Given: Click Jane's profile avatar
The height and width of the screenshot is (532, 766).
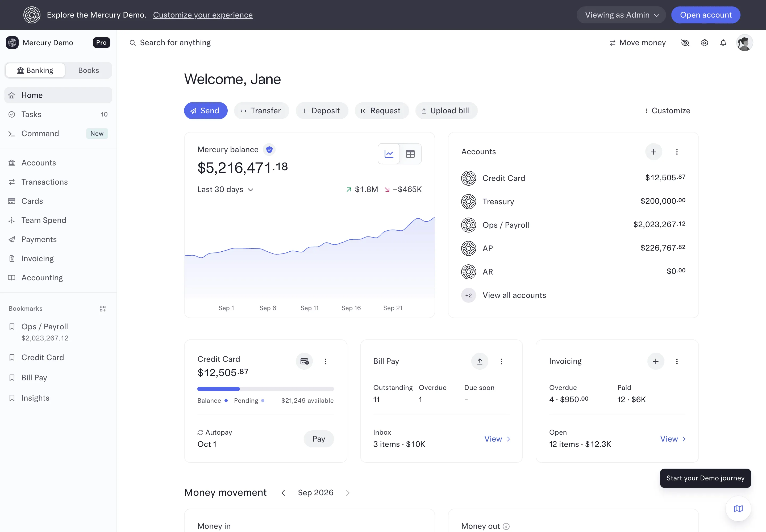Looking at the screenshot, I should (x=744, y=43).
